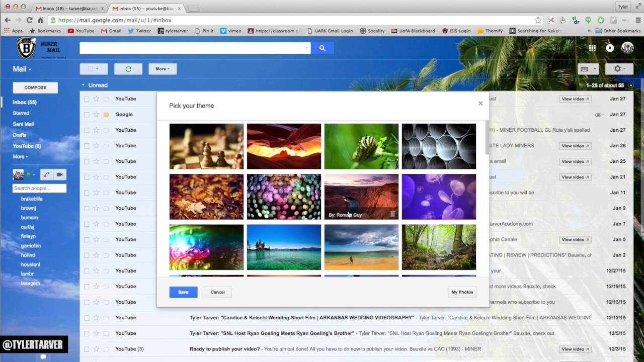
Task: Click the hangouts phone call icon
Action: (46, 174)
